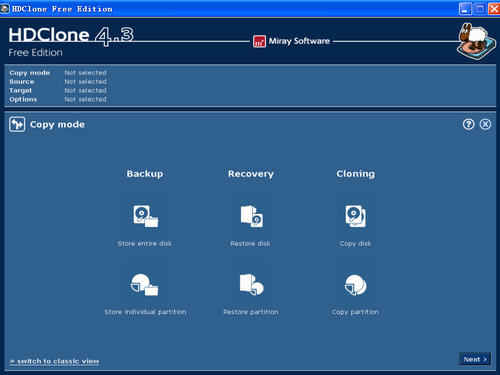Click Not selected value beside Options

(x=85, y=99)
